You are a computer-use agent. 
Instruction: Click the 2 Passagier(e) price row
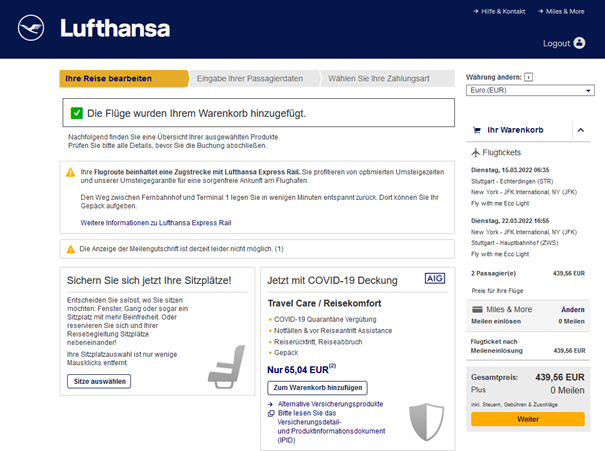point(528,274)
